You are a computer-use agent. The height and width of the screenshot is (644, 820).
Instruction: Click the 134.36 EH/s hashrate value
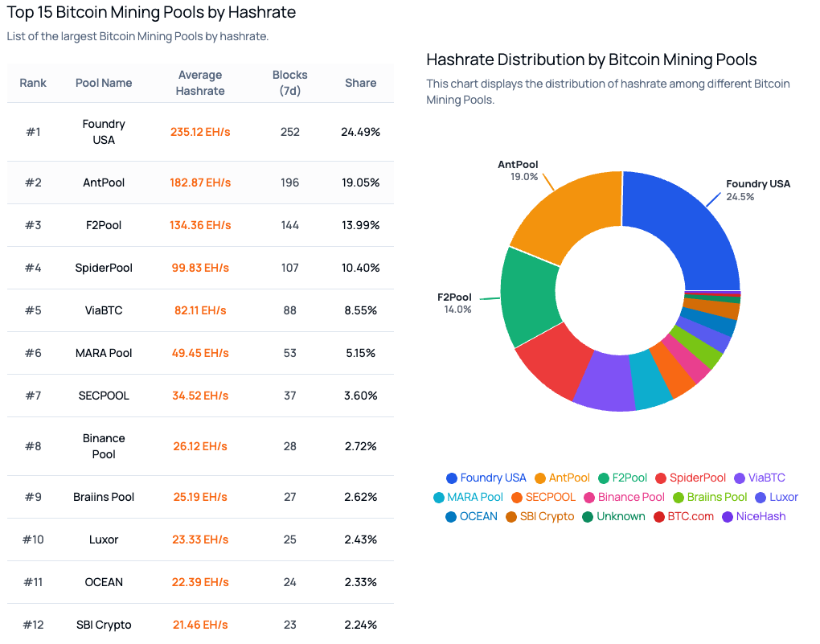pyautogui.click(x=200, y=225)
